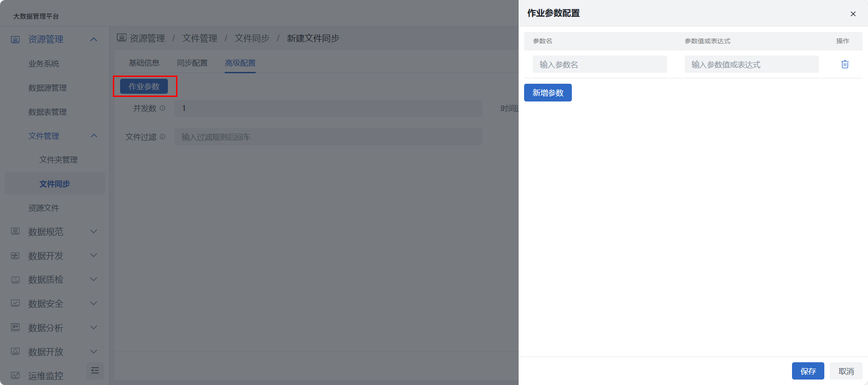Go to 资源管理 in the breadcrumb
This screenshot has height=385, width=868.
[147, 38]
